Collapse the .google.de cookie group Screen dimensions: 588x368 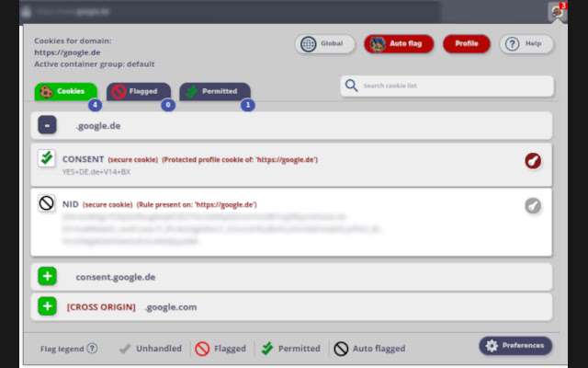47,125
